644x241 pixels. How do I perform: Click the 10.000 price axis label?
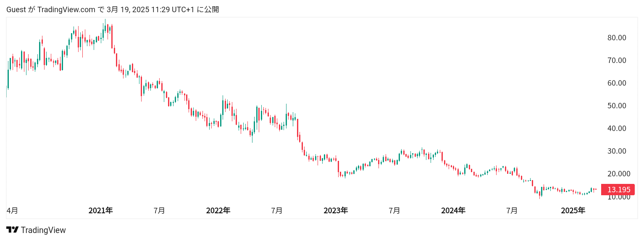(x=619, y=197)
